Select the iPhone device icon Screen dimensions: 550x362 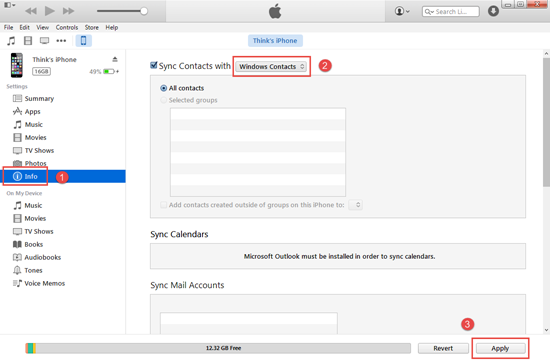(x=83, y=41)
